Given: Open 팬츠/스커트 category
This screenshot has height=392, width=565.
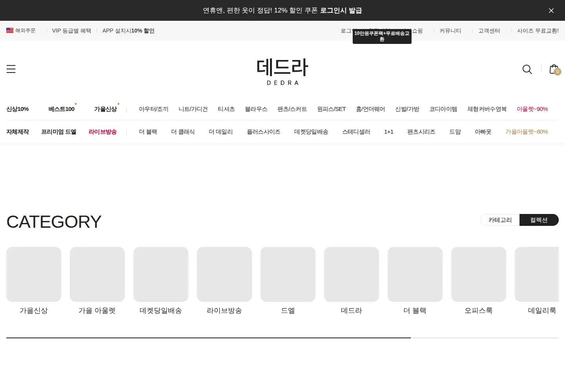Looking at the screenshot, I should (x=292, y=109).
